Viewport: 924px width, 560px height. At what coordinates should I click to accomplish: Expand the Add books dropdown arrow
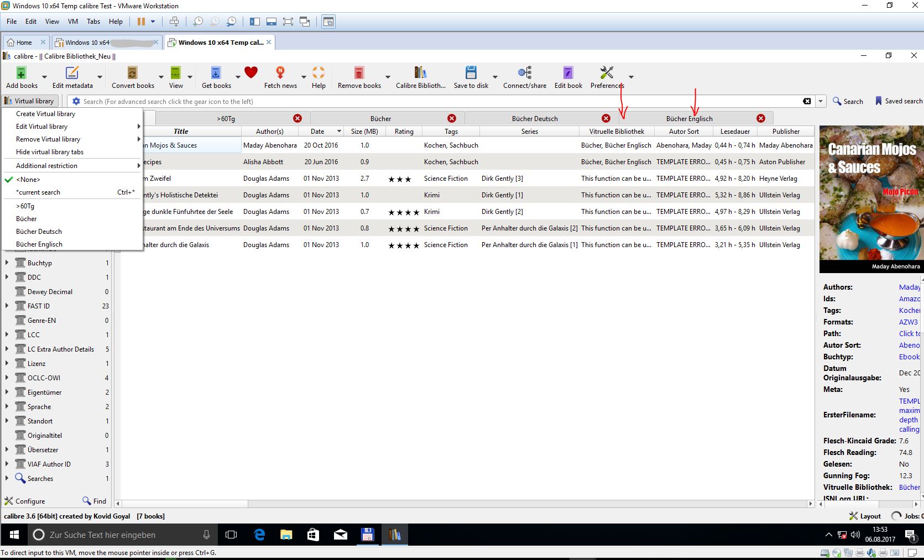(45, 77)
